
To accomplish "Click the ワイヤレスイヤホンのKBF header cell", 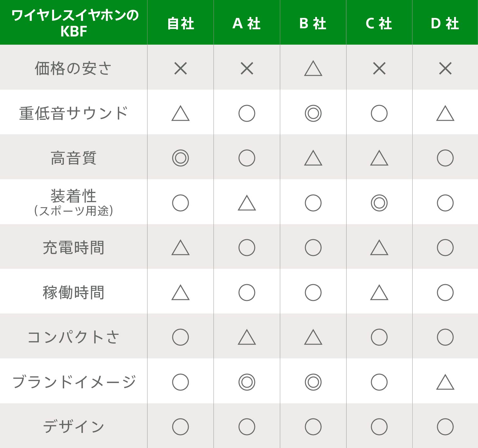I will click(74, 23).
